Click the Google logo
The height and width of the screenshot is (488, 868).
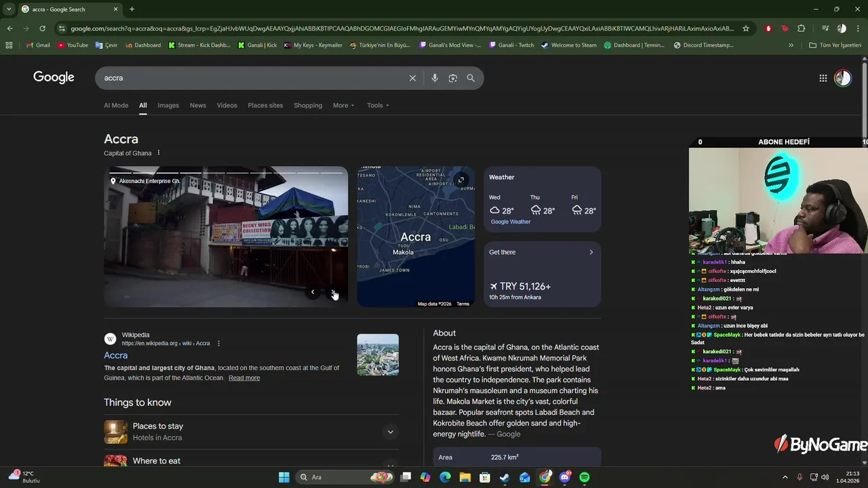(x=54, y=77)
